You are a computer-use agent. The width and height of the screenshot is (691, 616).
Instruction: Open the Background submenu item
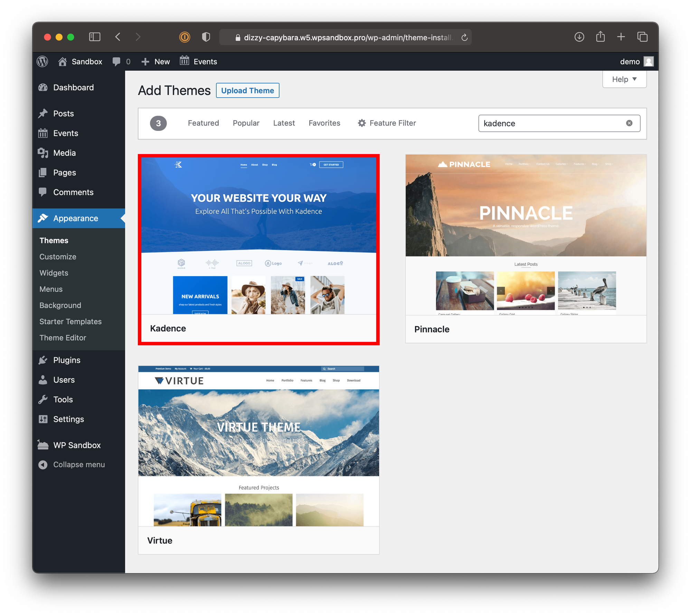[x=60, y=305]
